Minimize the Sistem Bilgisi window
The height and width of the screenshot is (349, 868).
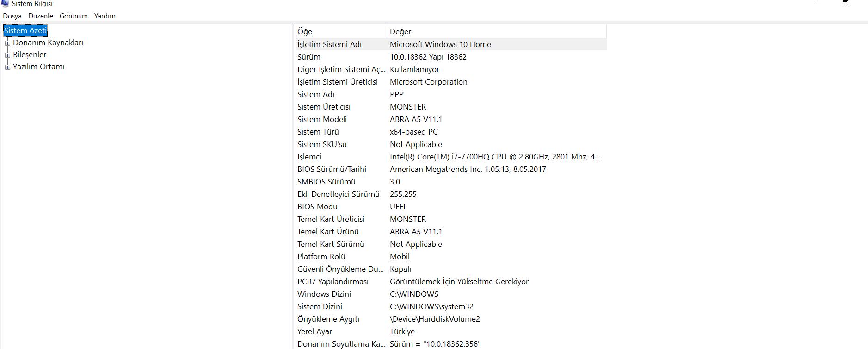pos(819,4)
